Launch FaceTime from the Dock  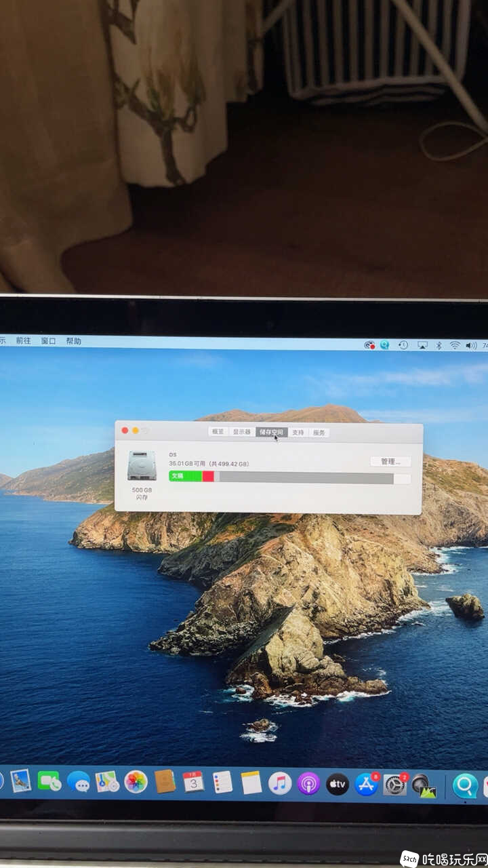[49, 781]
